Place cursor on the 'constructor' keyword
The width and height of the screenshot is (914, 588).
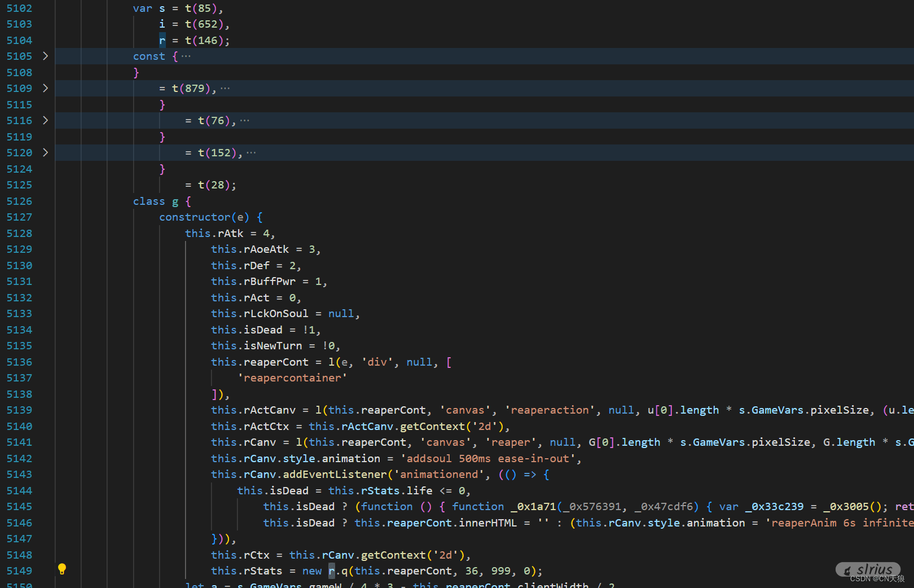tap(195, 217)
